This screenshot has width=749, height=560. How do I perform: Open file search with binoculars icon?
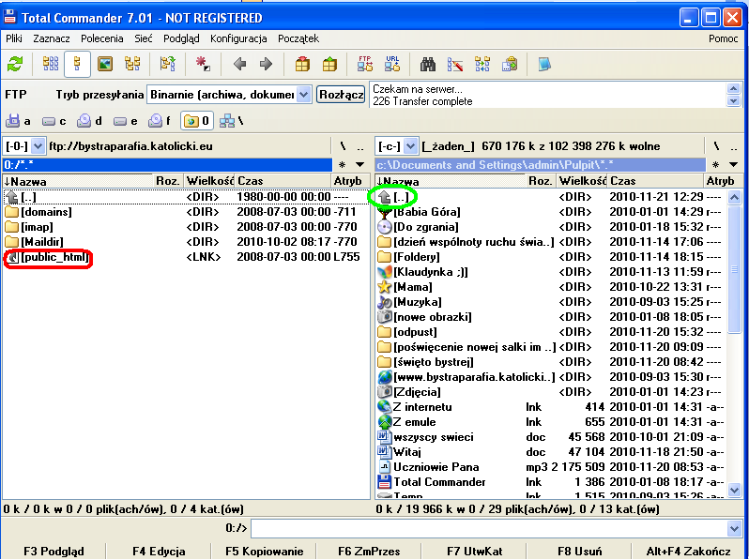tap(428, 64)
